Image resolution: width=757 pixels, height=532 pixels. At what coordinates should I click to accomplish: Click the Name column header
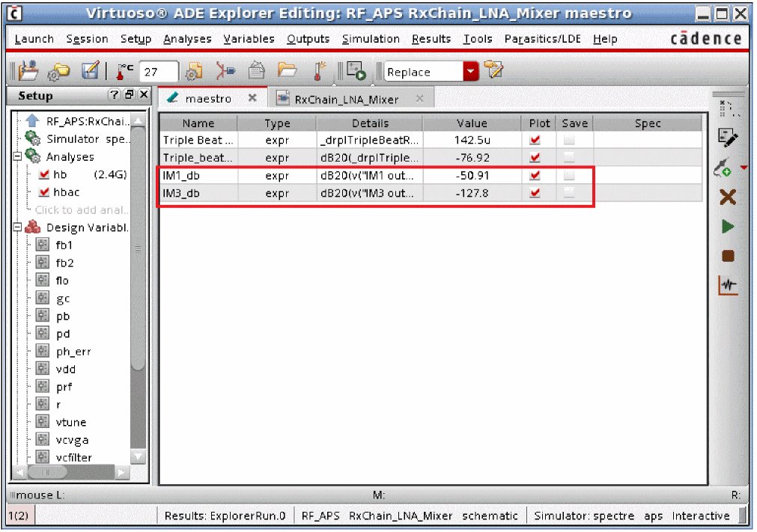[x=198, y=123]
